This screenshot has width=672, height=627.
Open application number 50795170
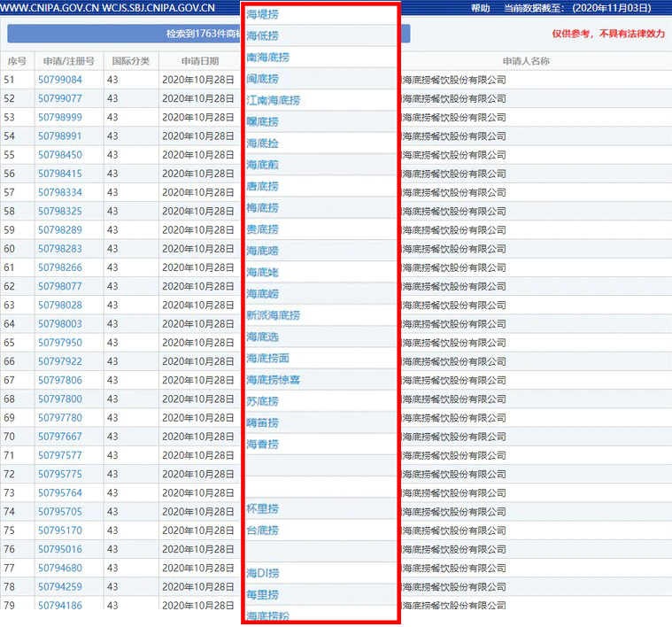[60, 530]
